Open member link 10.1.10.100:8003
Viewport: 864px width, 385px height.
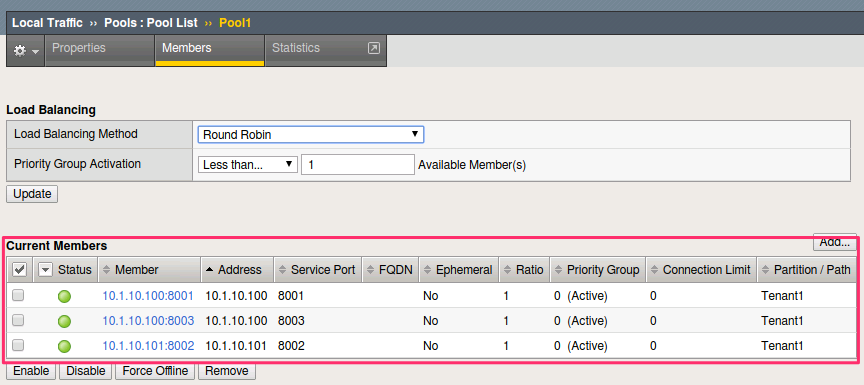pos(148,321)
